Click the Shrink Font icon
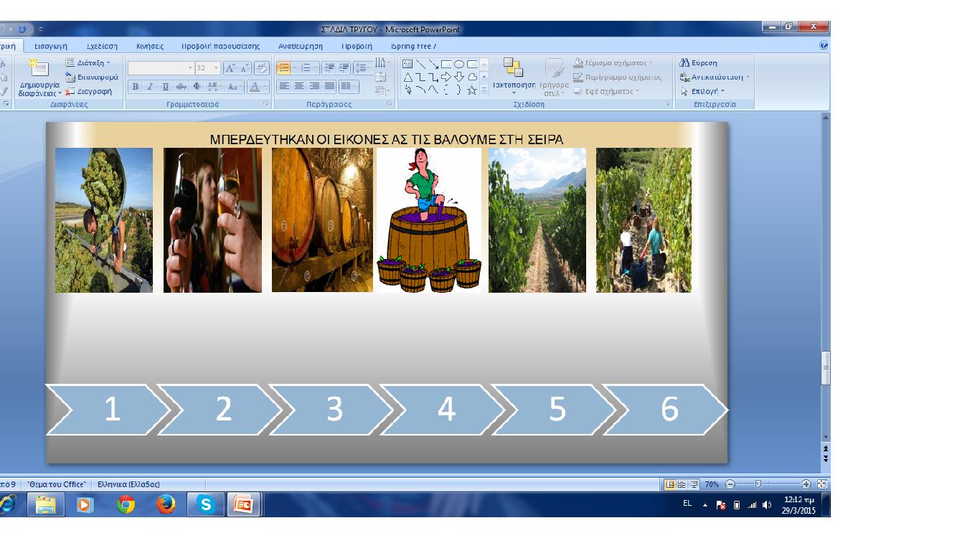Image resolution: width=980 pixels, height=551 pixels. [245, 67]
